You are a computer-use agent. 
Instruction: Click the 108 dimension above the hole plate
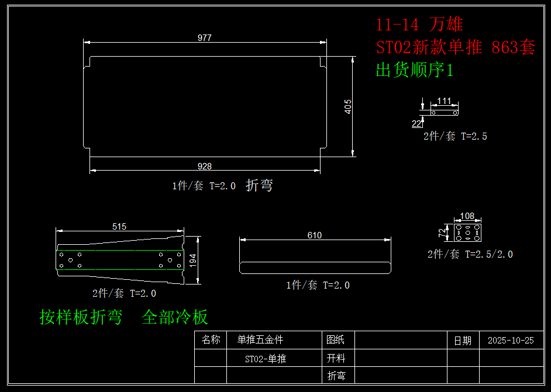click(467, 216)
